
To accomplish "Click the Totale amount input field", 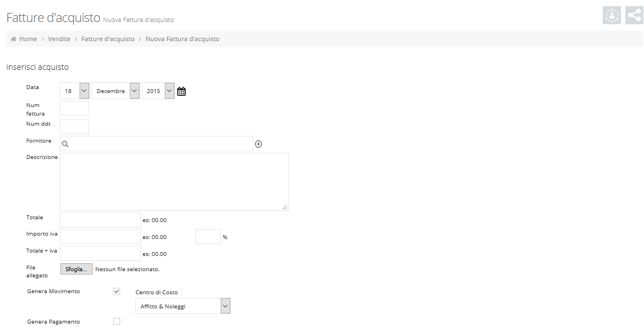I will [100, 220].
